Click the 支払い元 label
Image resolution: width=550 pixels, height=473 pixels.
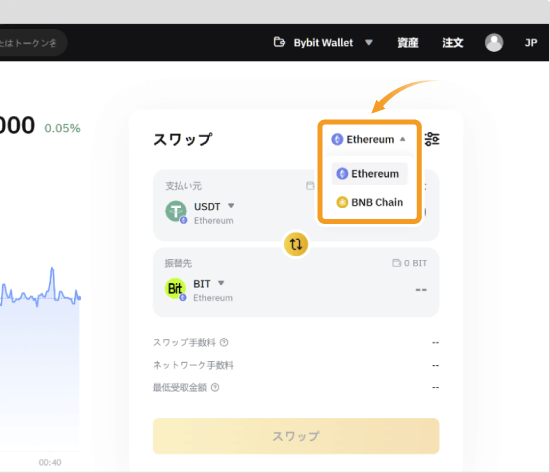183,186
